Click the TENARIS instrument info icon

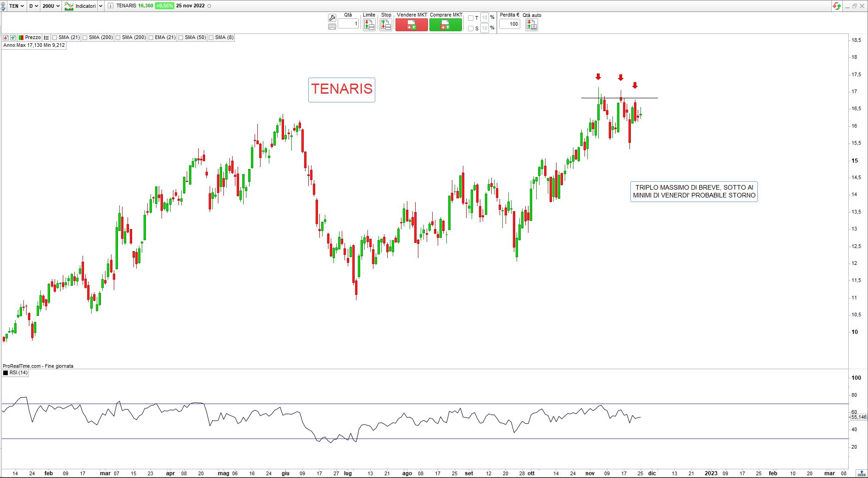pyautogui.click(x=111, y=6)
